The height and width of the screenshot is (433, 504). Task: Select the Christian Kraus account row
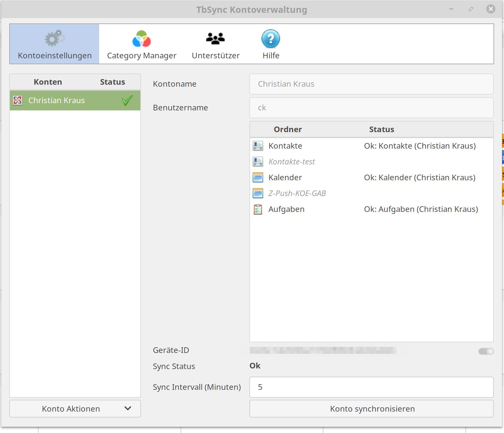75,100
